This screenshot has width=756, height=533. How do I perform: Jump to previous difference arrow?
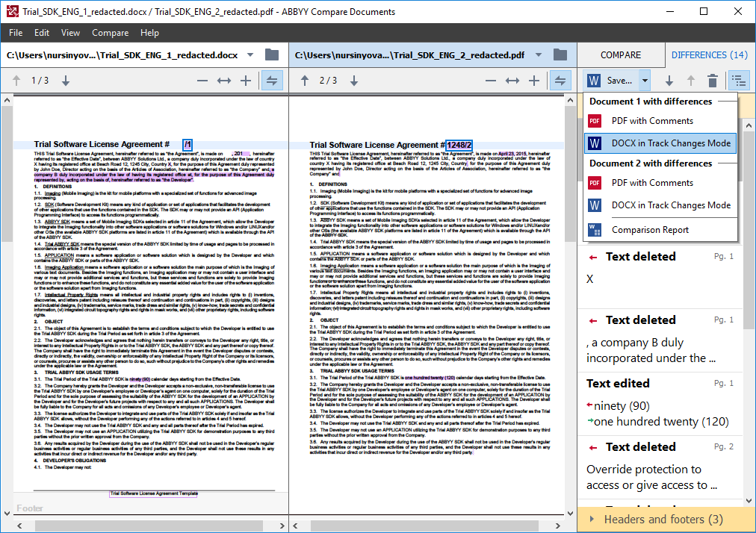point(691,81)
